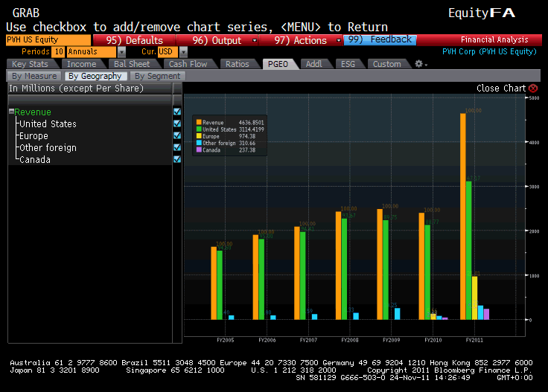Toggle the United States series checkbox
Viewport: 548px width, 392px height.
click(x=177, y=123)
